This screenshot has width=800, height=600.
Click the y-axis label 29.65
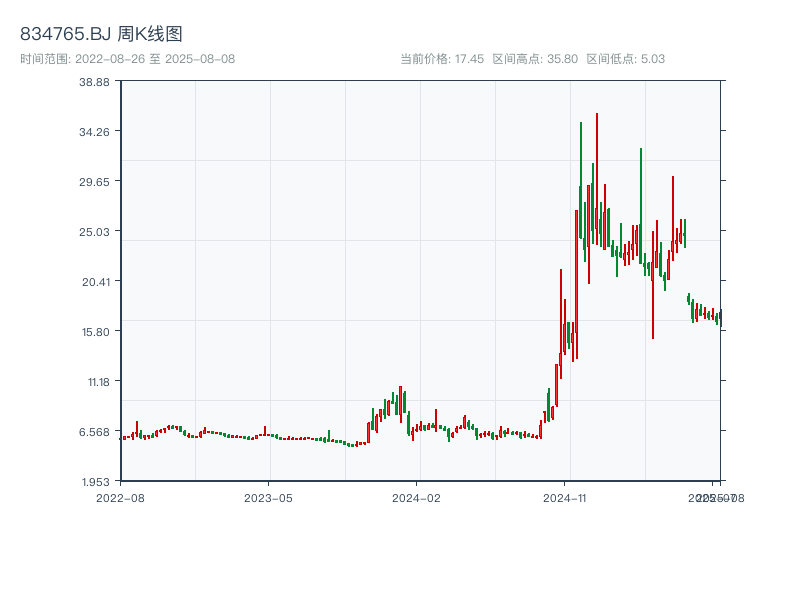tap(94, 182)
